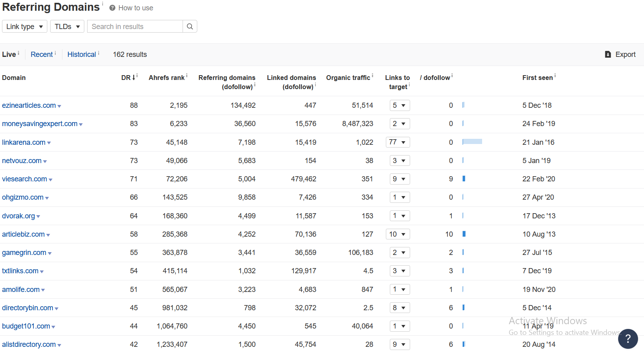Open the linkarena.com domain link

[x=24, y=142]
